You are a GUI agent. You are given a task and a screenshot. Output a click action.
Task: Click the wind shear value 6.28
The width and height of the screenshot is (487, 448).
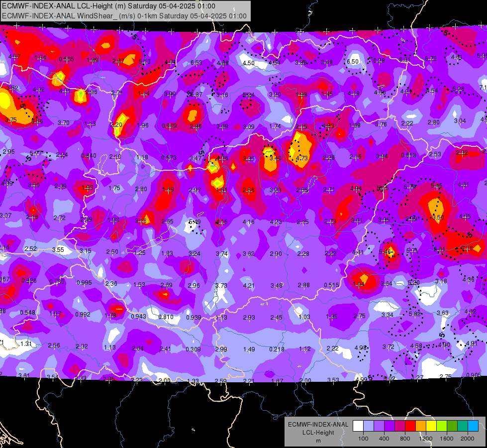pyautogui.click(x=379, y=61)
